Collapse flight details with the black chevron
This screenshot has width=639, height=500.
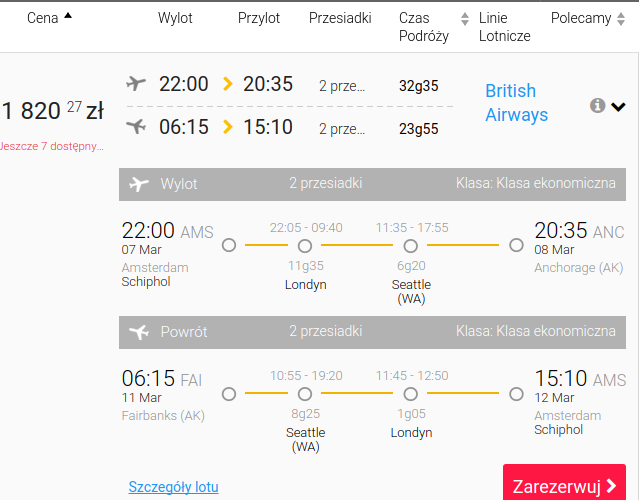(x=618, y=107)
